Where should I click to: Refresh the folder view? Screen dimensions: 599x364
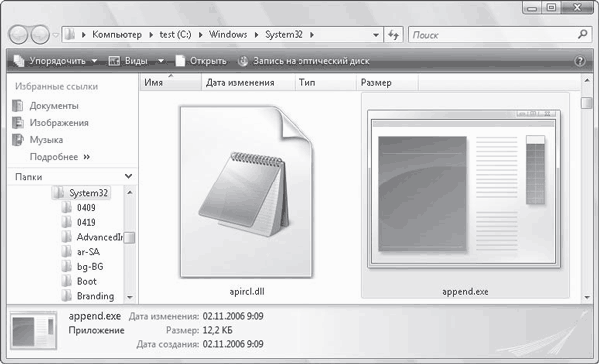click(393, 35)
